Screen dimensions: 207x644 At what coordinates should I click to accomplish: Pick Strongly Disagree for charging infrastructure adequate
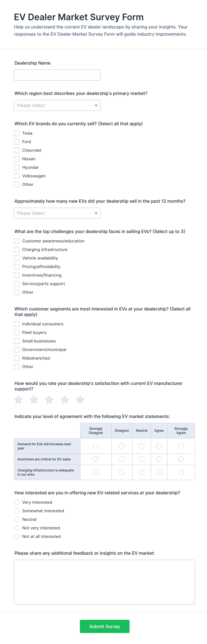pyautogui.click(x=96, y=472)
